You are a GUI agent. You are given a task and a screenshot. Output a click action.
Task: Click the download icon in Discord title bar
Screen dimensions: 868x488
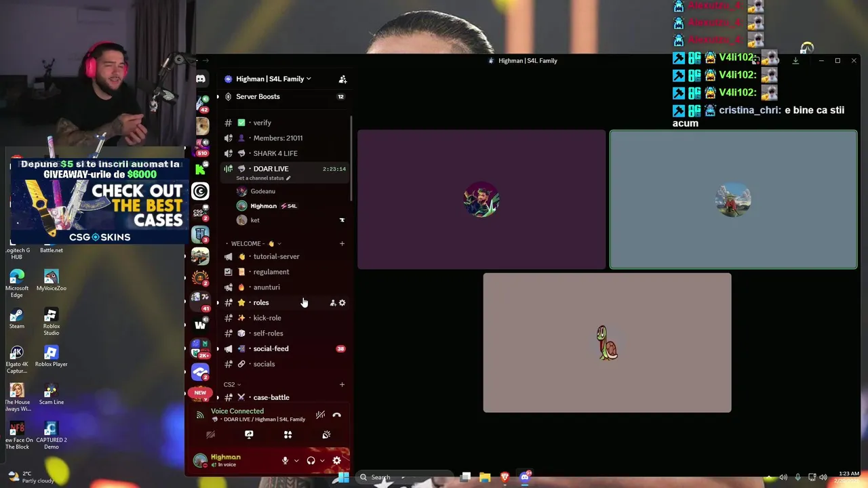(x=795, y=61)
